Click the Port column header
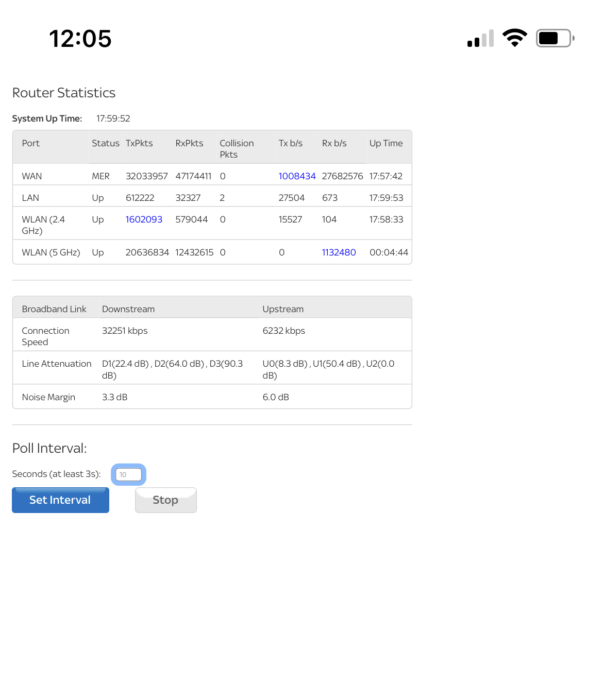This screenshot has width=603, height=700. [31, 143]
